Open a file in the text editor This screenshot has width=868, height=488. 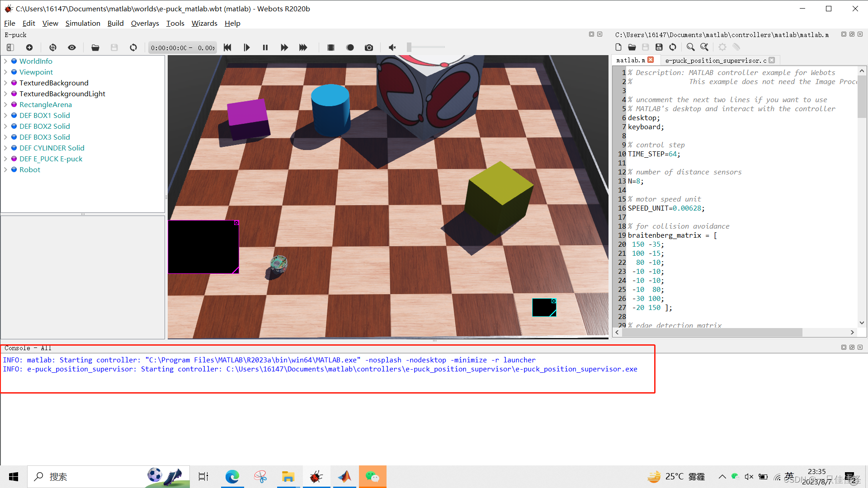tap(632, 47)
